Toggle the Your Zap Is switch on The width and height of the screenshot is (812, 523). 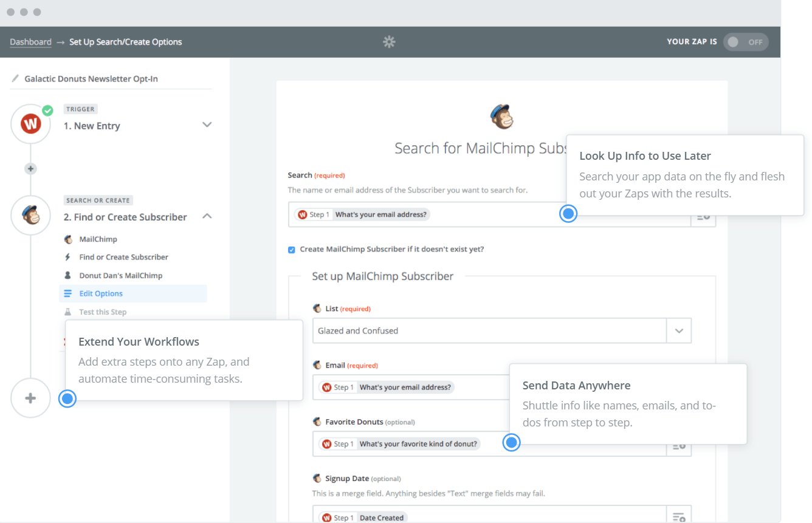click(x=746, y=42)
